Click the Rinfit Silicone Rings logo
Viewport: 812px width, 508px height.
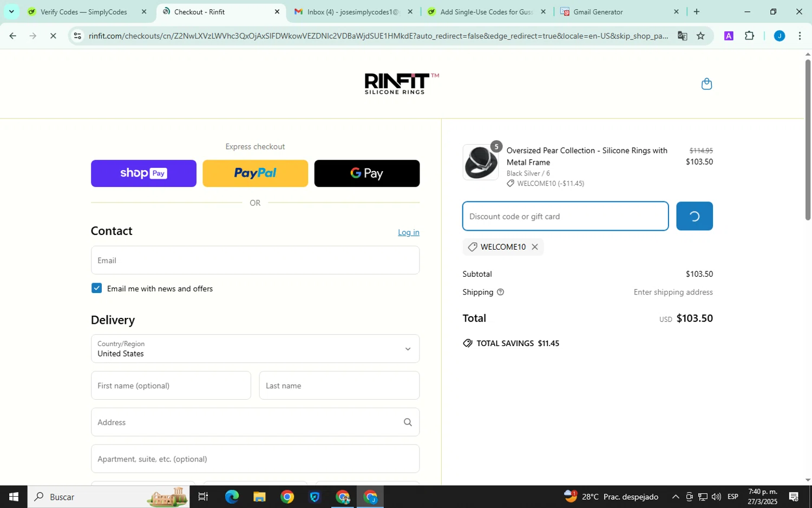coord(402,84)
